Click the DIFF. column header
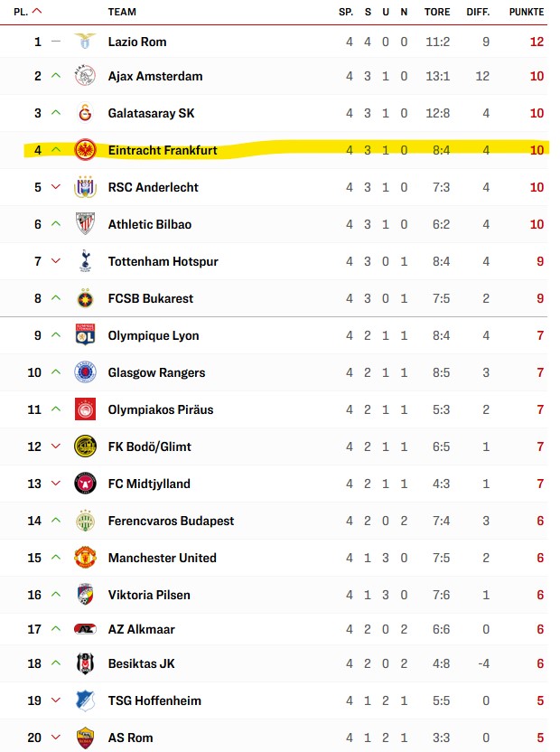560x752 pixels. (478, 12)
